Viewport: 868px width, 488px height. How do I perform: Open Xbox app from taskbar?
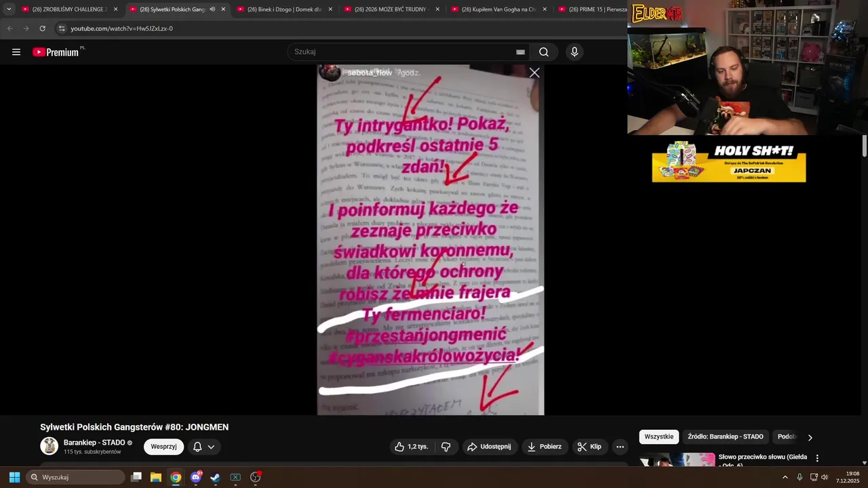pyautogui.click(x=235, y=477)
